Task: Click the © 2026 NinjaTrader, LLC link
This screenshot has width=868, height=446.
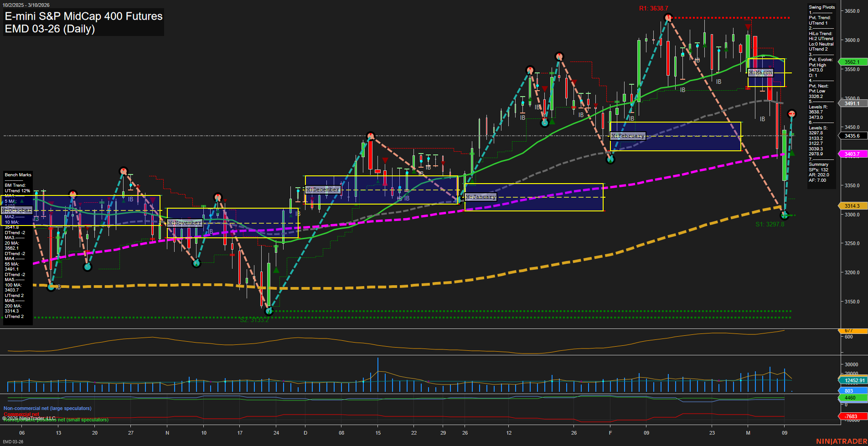Action: point(29,417)
